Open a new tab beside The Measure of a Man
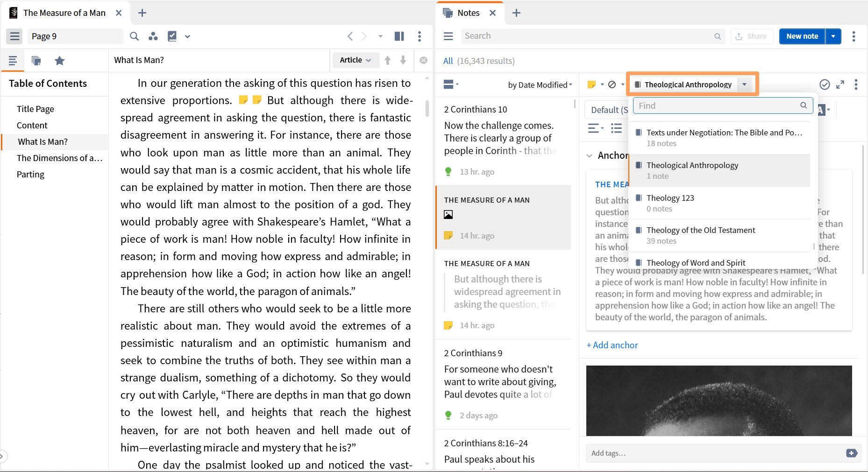Screen dimensions: 868x472 [x=142, y=13]
